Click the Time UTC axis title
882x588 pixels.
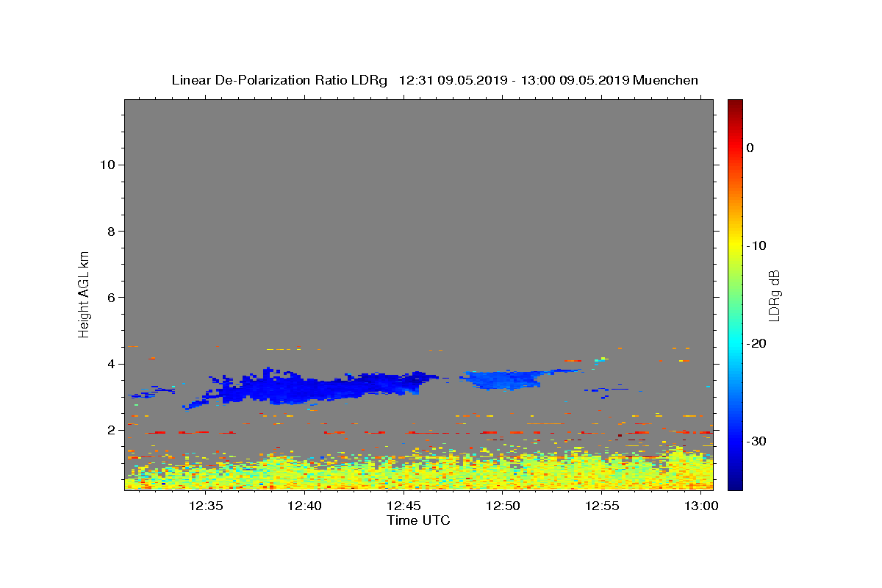point(418,520)
